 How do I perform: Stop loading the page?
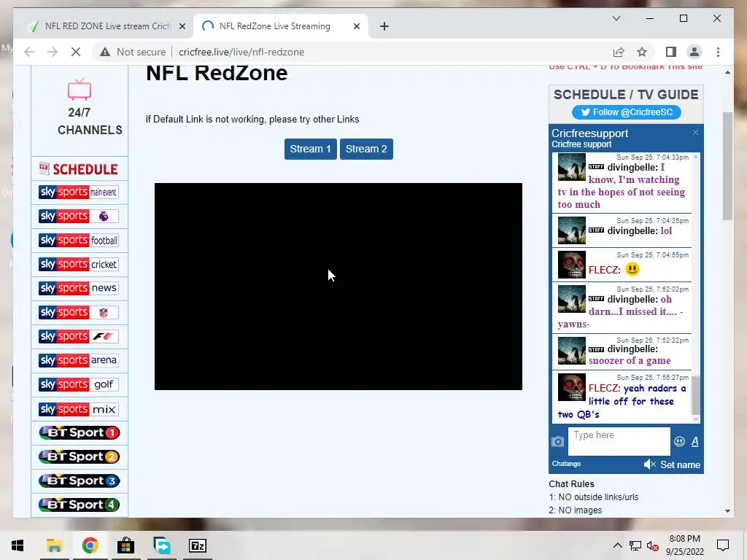pos(76,52)
